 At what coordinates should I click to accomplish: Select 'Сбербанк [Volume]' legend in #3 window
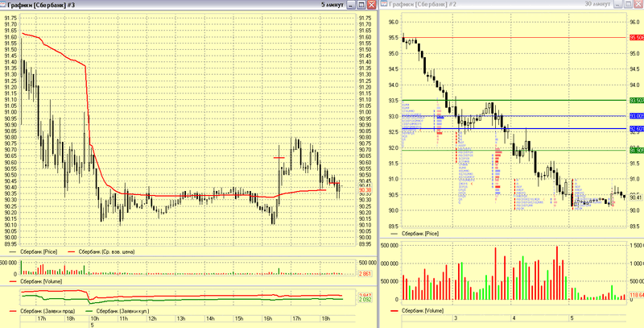(x=41, y=281)
